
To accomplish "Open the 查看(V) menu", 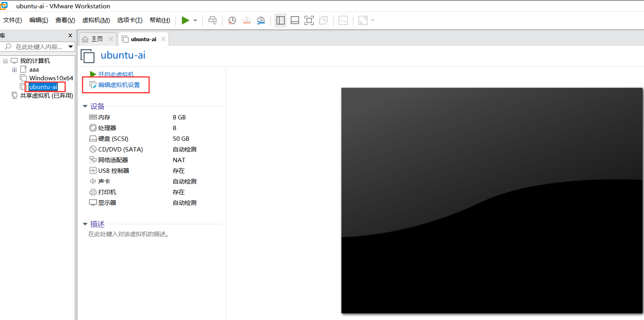I will tap(65, 20).
